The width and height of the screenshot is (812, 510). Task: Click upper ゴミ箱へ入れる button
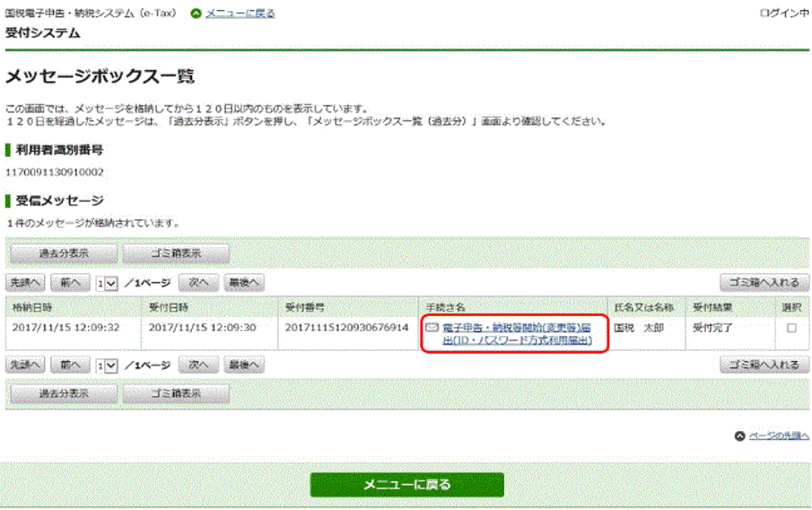764,283
